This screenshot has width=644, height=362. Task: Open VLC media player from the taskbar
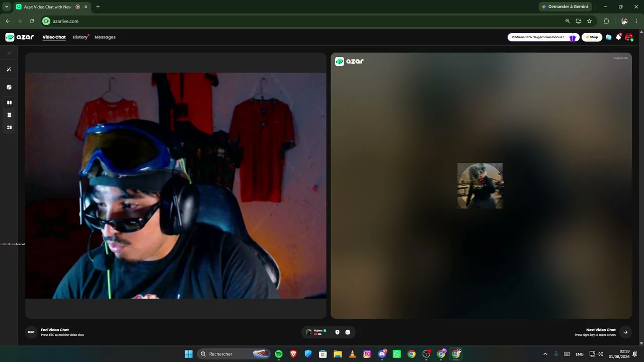pyautogui.click(x=352, y=354)
